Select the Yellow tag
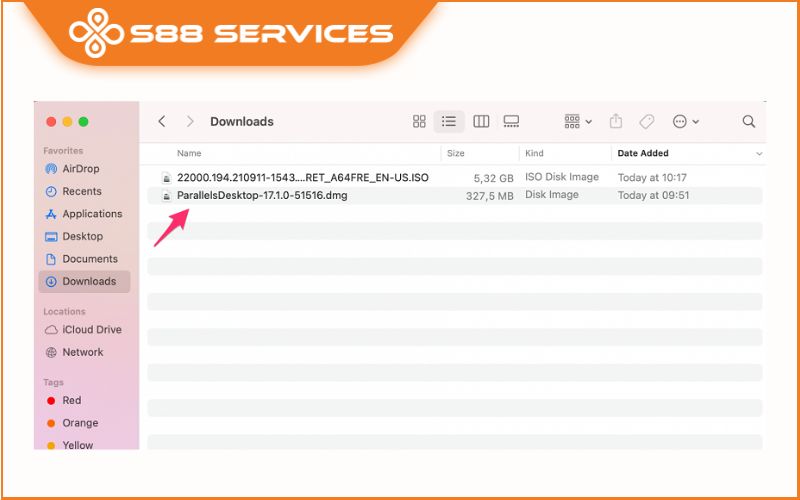The image size is (800, 500). (x=84, y=444)
